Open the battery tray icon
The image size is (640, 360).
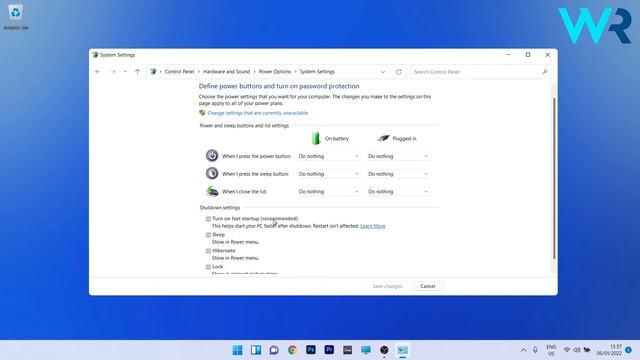587,350
